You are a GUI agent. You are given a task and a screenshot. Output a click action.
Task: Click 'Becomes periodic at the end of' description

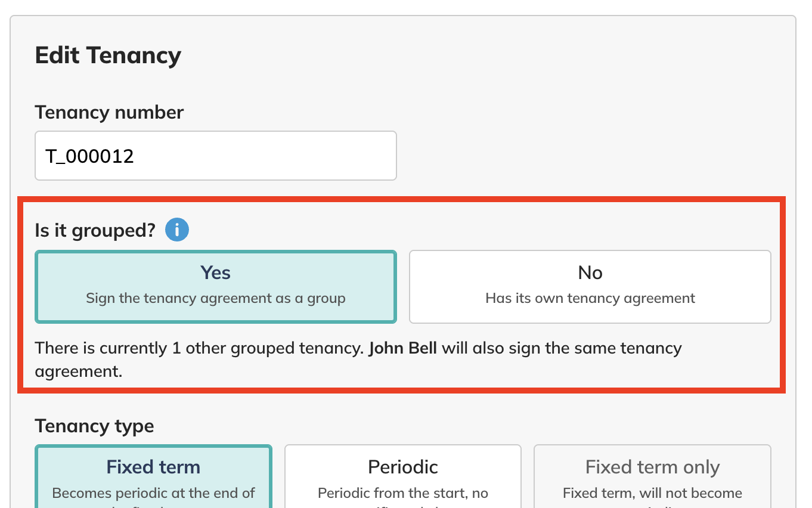pyautogui.click(x=153, y=494)
